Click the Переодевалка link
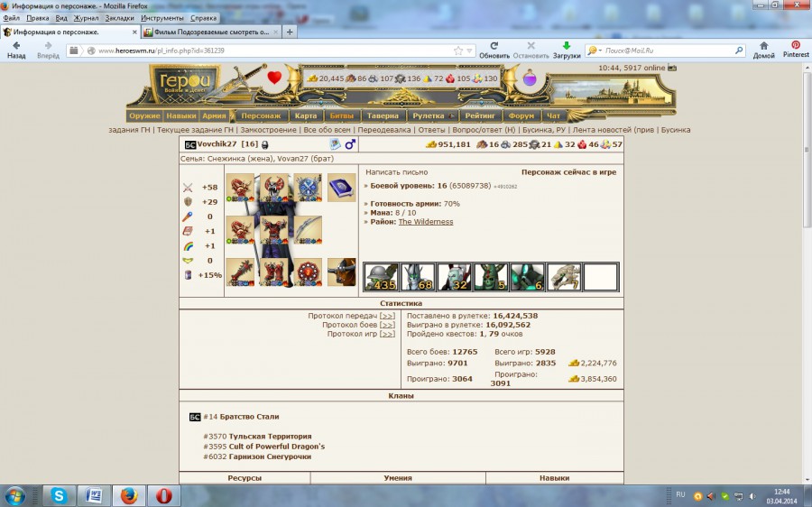812x507 pixels. 384,130
